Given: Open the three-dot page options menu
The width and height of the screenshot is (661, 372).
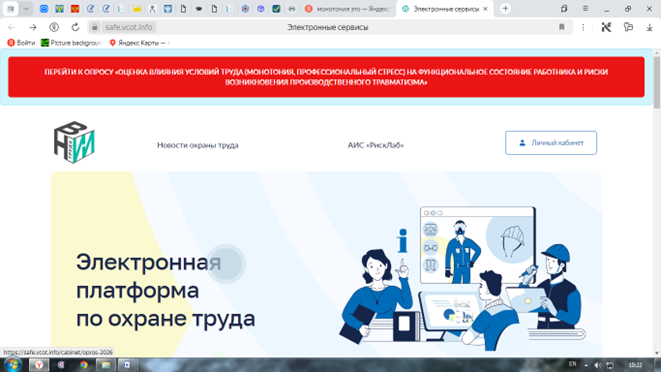Looking at the screenshot, I should (583, 27).
